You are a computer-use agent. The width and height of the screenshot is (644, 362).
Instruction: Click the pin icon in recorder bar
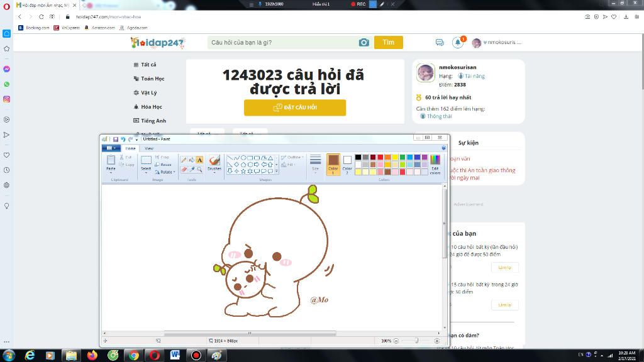(260, 4)
